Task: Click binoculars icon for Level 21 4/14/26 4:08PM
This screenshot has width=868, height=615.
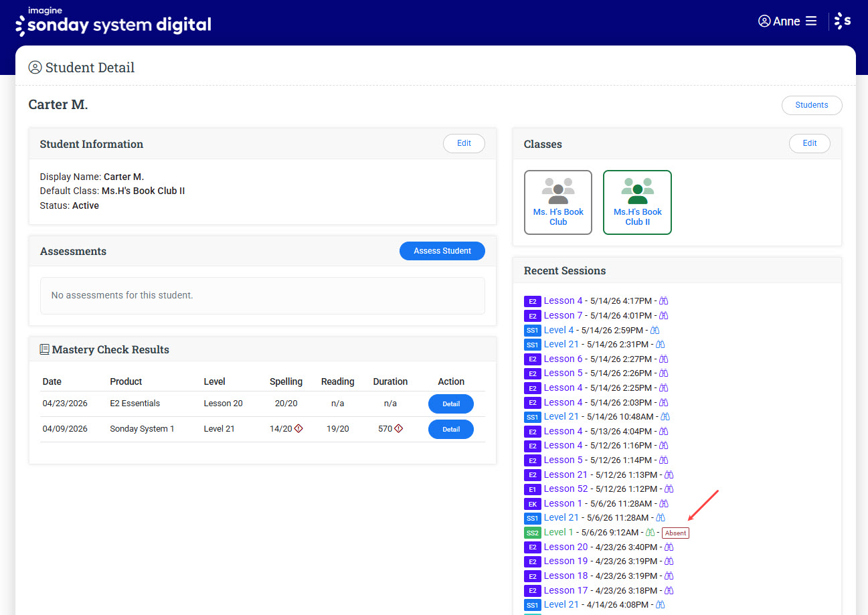Action: coord(661,605)
